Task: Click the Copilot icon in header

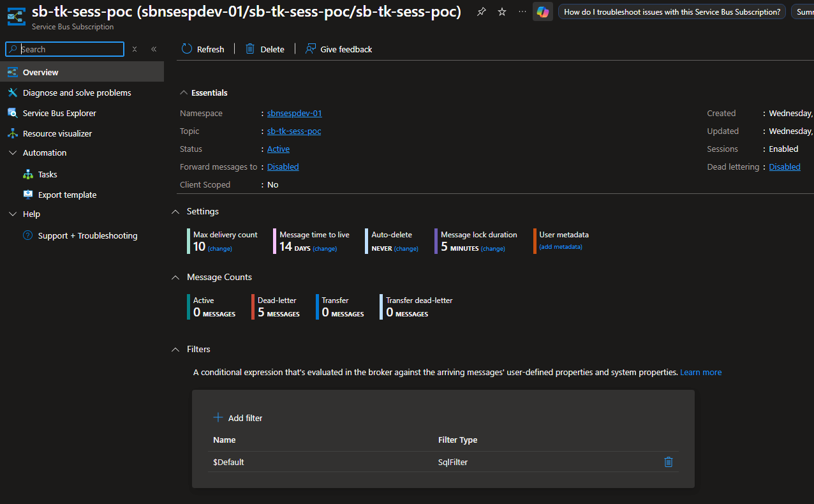Action: 543,12
